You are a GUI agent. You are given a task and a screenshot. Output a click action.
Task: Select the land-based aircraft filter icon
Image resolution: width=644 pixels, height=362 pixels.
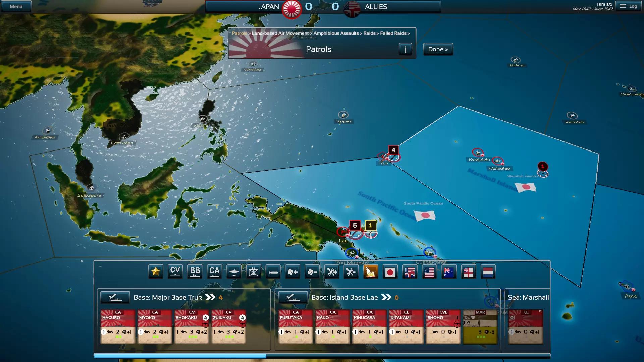(234, 272)
